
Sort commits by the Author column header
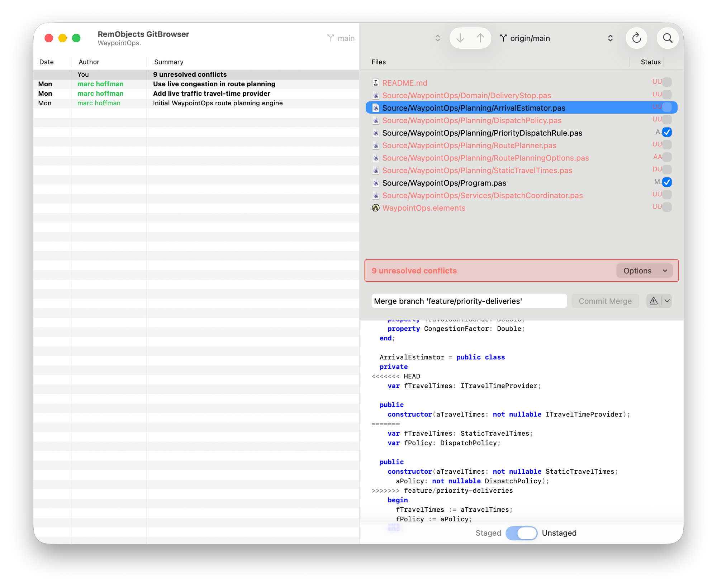tap(89, 62)
